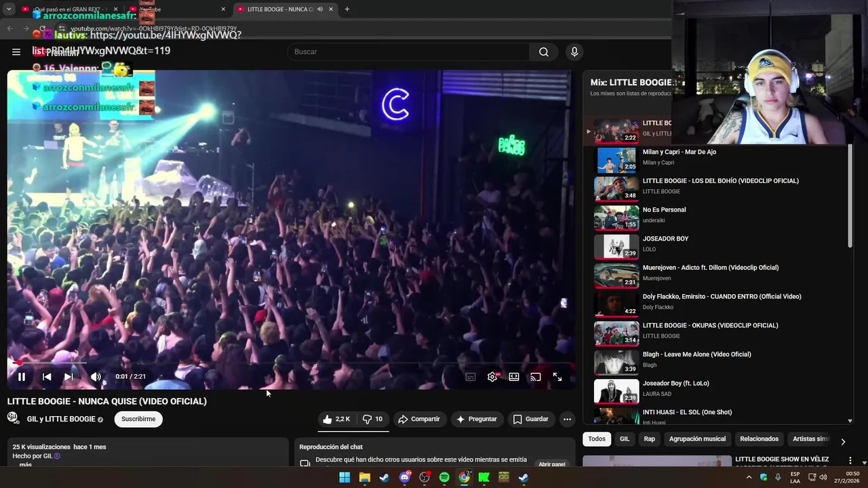Viewport: 868px width, 488px height.
Task: Open the Kick app in the taskbar
Action: [484, 478]
